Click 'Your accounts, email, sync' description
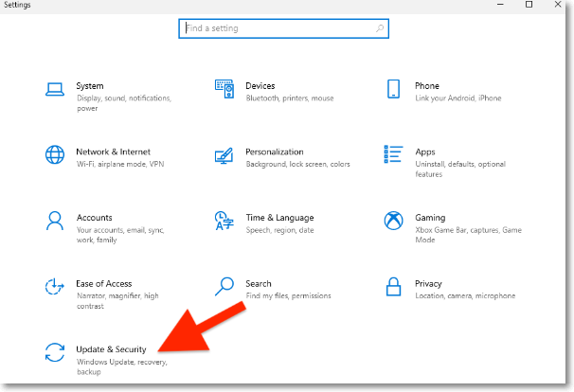Screen dimensions: 574x392 pos(120,235)
